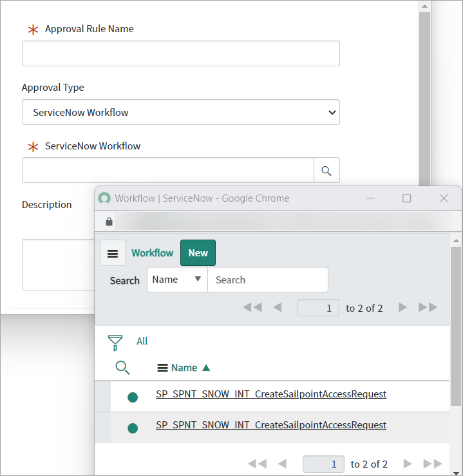Image resolution: width=463 pixels, height=476 pixels.
Task: Click the Search label in the Workflow popup
Action: coord(125,280)
